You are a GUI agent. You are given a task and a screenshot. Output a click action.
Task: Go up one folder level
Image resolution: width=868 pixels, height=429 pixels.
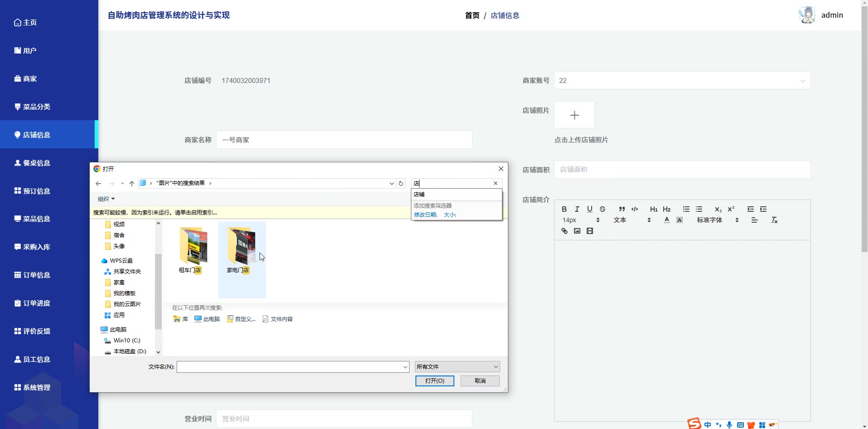(x=132, y=184)
